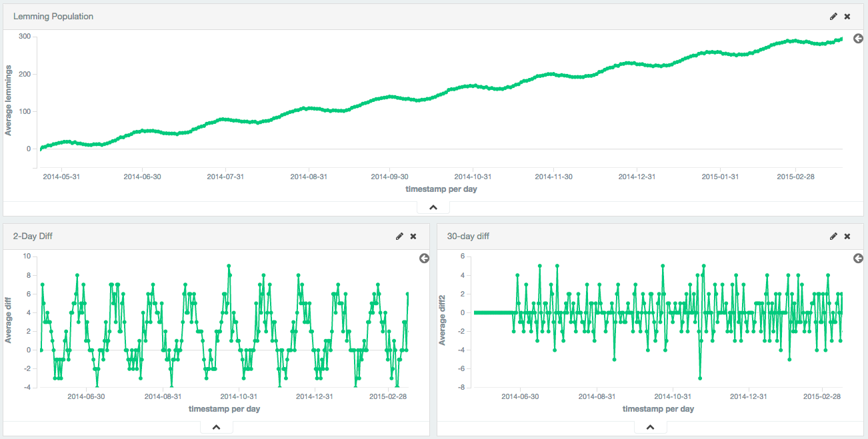Click highest data point in 2-Day Diff chart
Screen dimensions: 868x439
tap(229, 266)
